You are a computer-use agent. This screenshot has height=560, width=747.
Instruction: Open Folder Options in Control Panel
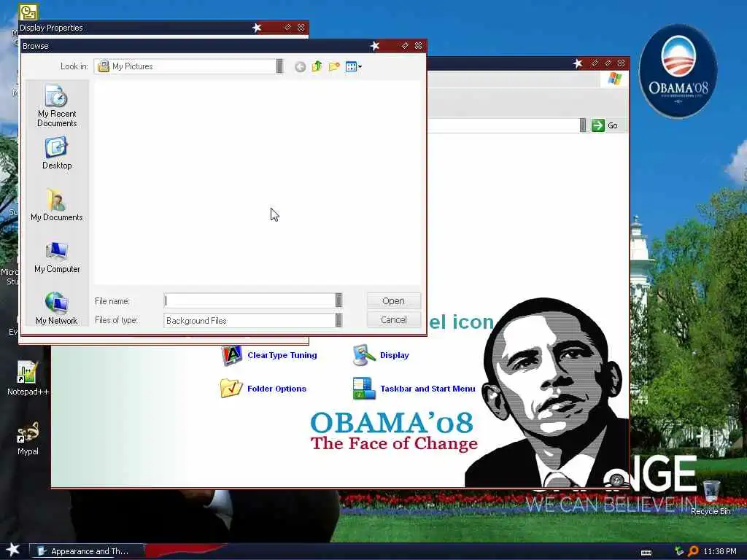click(x=276, y=389)
